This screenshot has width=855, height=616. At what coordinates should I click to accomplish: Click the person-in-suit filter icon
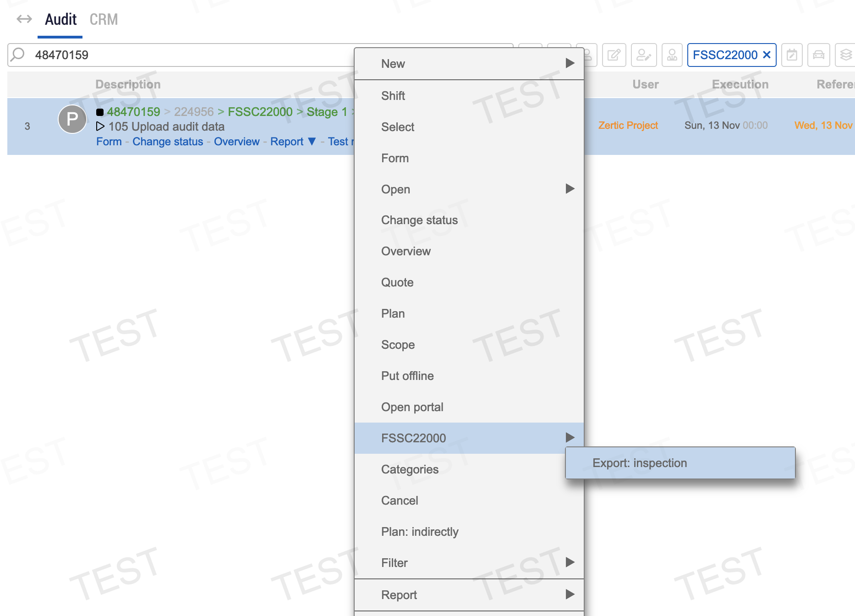[x=672, y=55]
